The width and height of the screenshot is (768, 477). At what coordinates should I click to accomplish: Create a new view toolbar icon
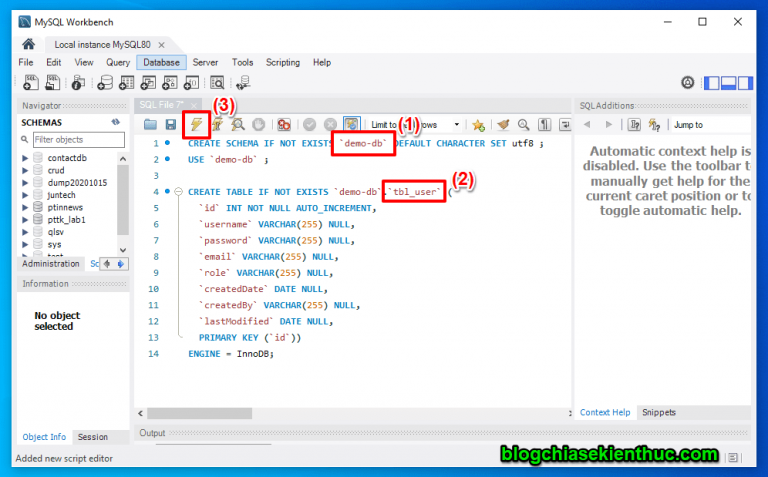(x=148, y=83)
